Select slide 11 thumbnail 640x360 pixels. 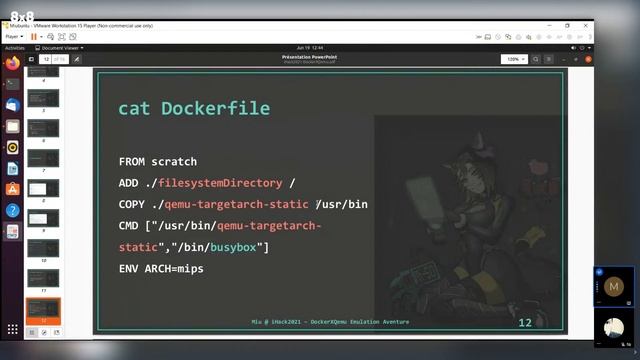[43, 278]
